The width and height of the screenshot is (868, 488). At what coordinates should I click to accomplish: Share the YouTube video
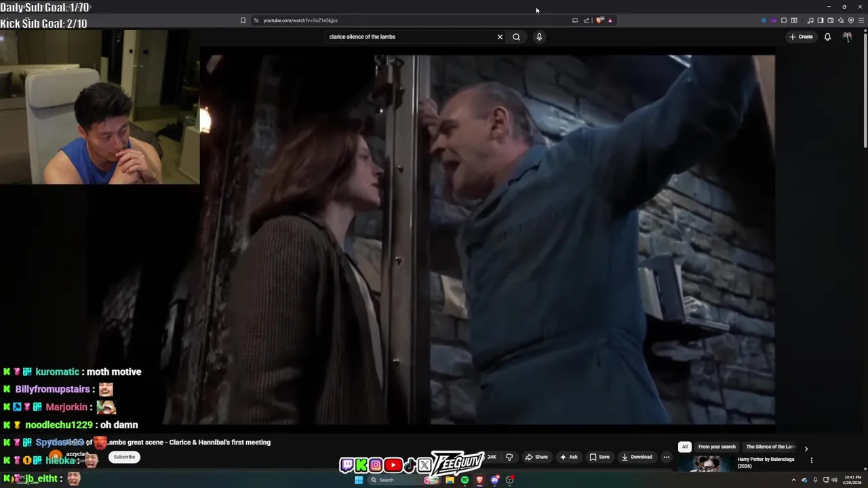[x=536, y=457]
